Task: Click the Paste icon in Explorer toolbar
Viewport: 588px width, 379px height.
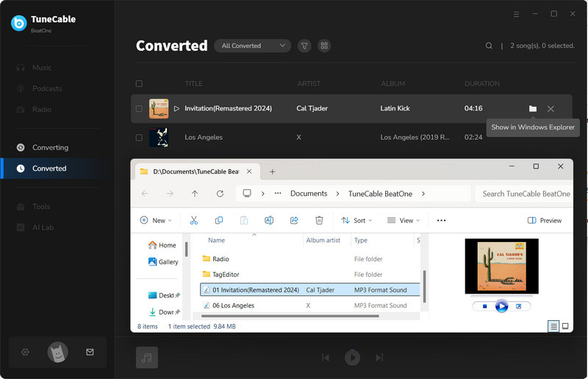Action: [244, 221]
